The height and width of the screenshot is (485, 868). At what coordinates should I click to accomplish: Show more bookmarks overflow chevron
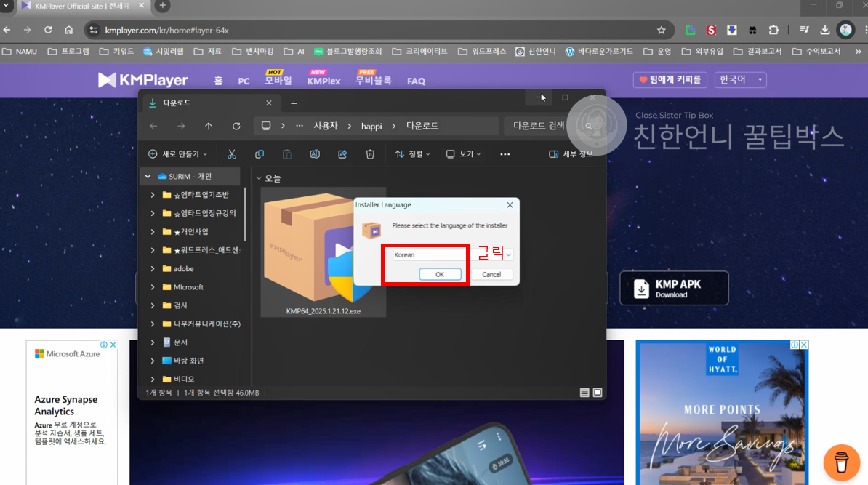click(858, 52)
